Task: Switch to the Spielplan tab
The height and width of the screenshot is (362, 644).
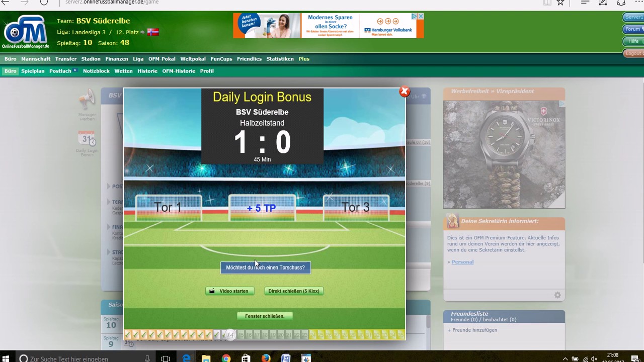Action: click(33, 71)
